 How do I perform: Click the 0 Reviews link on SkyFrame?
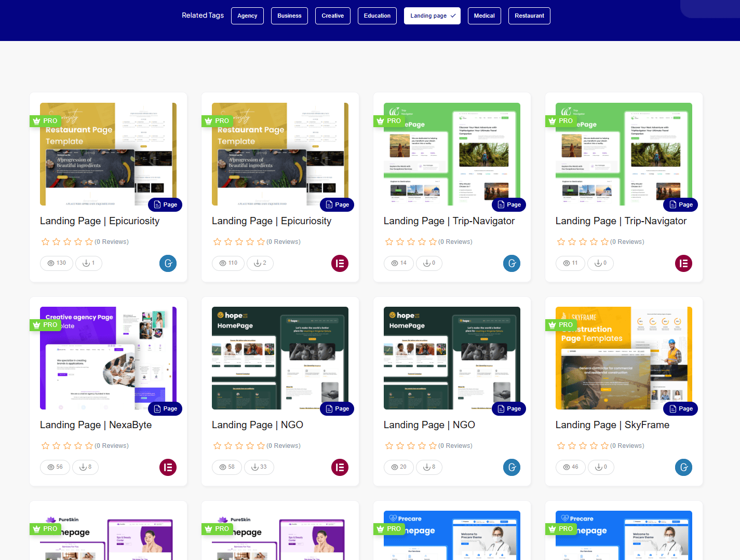pos(628,445)
